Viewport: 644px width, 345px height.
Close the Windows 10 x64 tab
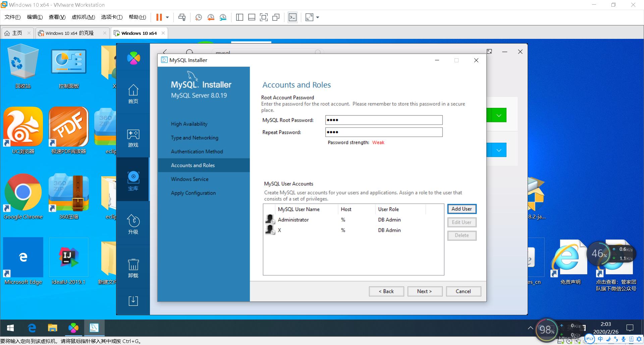point(163,33)
